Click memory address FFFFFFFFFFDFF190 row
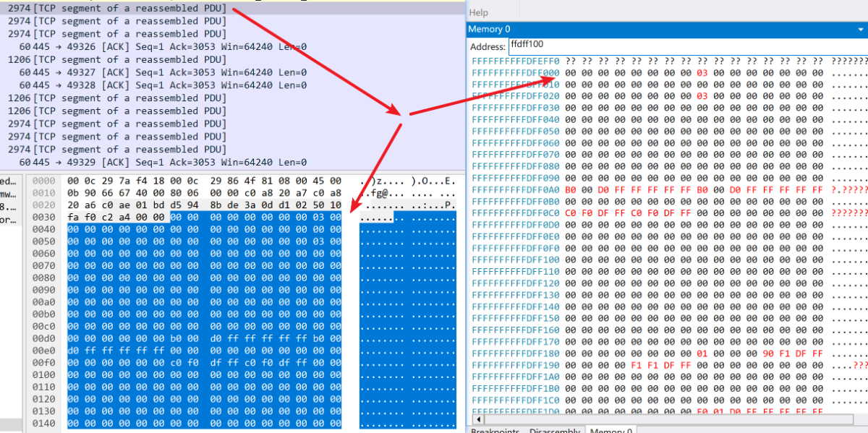Viewport: 868px width, 433px height. [x=669, y=364]
